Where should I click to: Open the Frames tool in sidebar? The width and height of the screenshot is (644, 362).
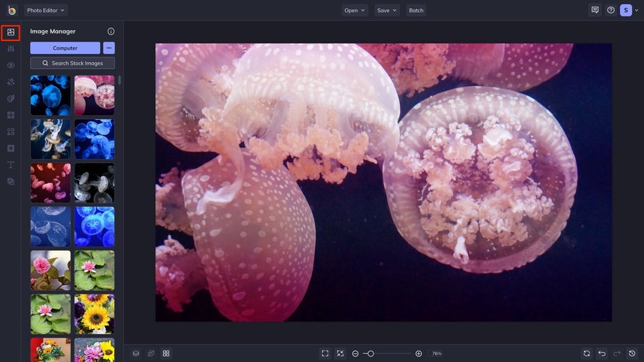tap(10, 115)
